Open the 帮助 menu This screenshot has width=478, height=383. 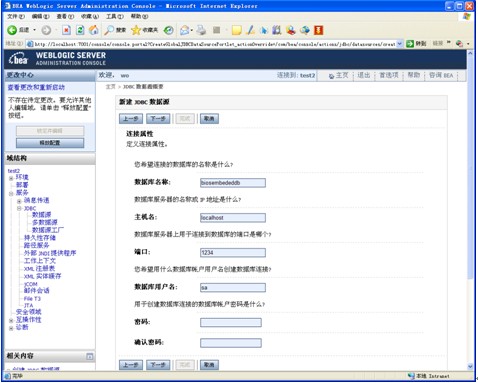(139, 16)
